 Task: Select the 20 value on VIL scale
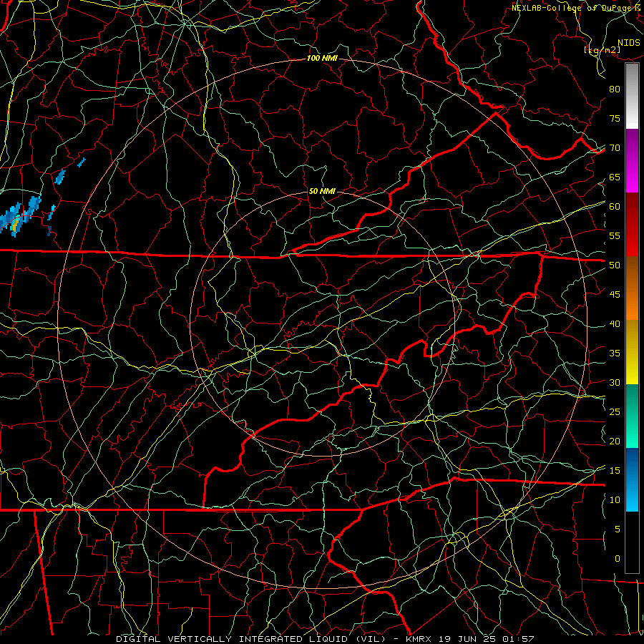pyautogui.click(x=615, y=441)
